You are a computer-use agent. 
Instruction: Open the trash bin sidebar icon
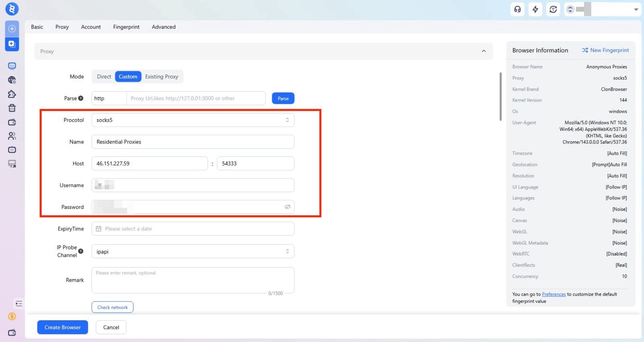pyautogui.click(x=12, y=108)
